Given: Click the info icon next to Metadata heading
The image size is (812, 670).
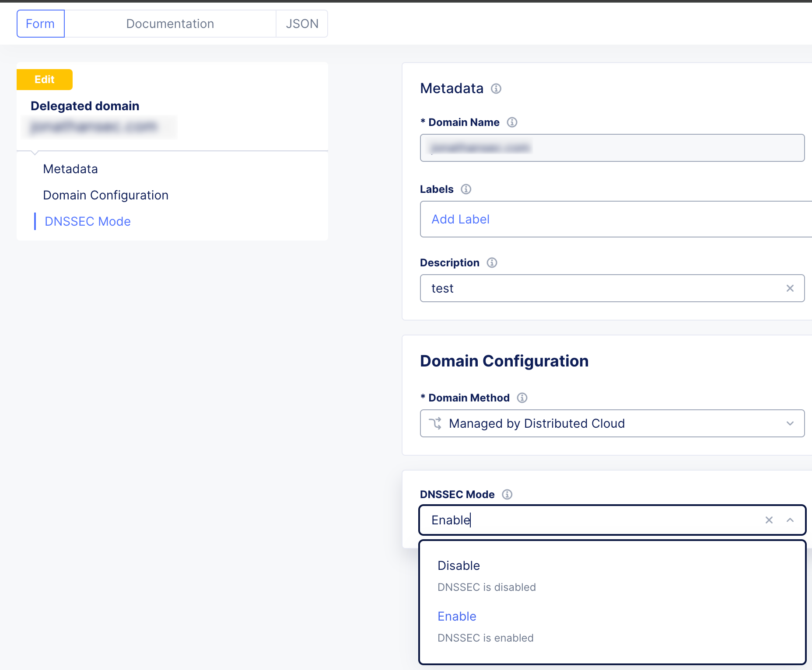Looking at the screenshot, I should coord(496,89).
